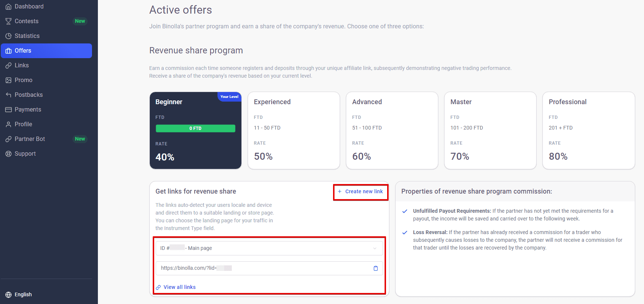The height and width of the screenshot is (304, 644).
Task: Click the 51 - 100 FTD text
Action: point(367,128)
